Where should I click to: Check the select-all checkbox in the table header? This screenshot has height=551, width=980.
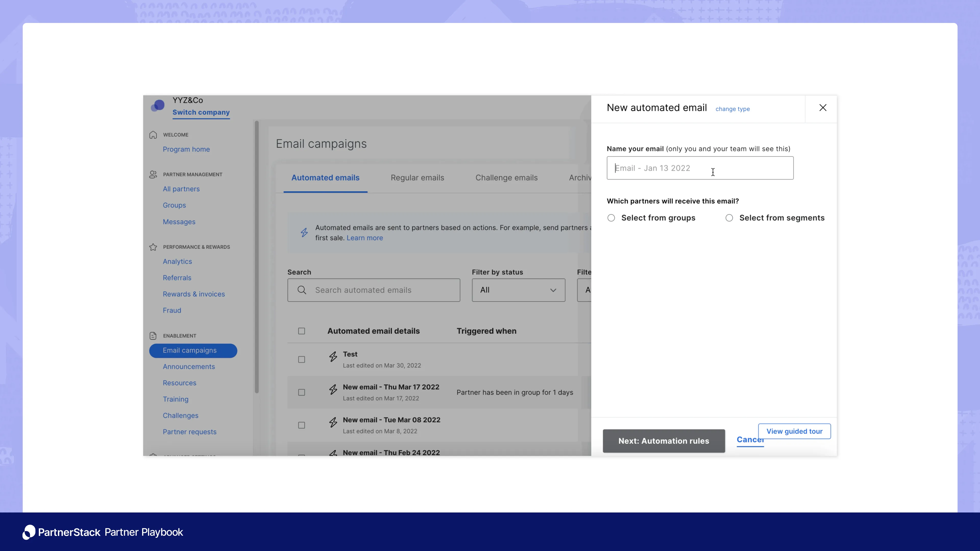pos(302,331)
